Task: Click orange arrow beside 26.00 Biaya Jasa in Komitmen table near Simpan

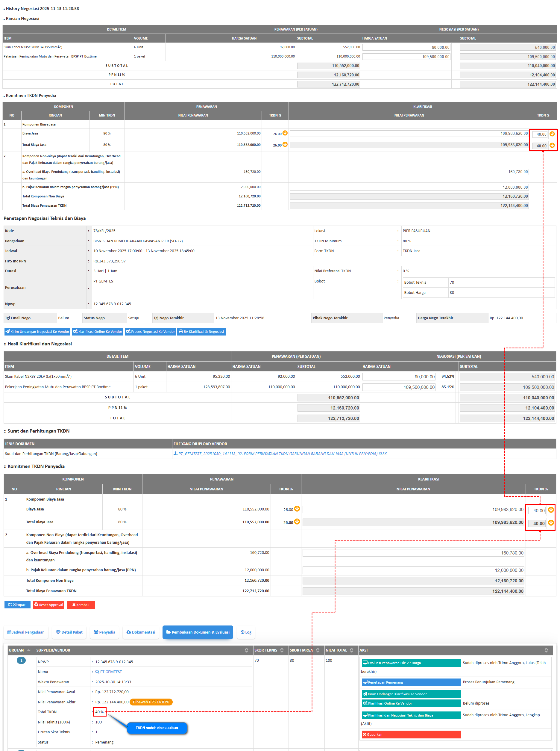Action: [297, 508]
